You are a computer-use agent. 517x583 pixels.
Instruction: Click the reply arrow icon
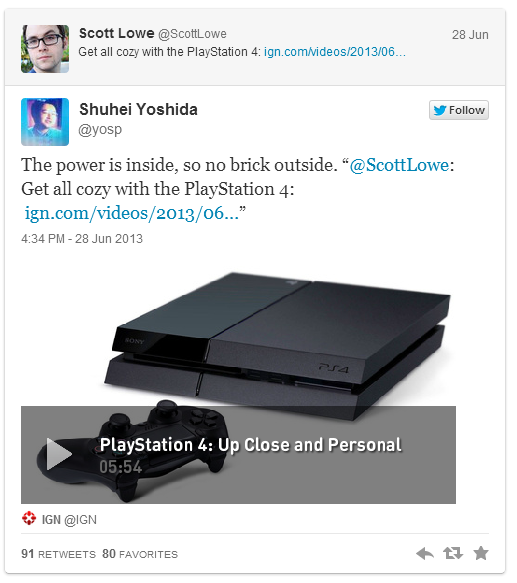425,553
